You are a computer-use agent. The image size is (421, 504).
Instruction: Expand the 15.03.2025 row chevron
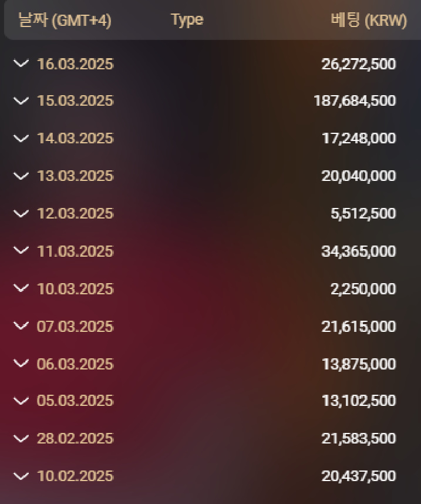[21, 101]
